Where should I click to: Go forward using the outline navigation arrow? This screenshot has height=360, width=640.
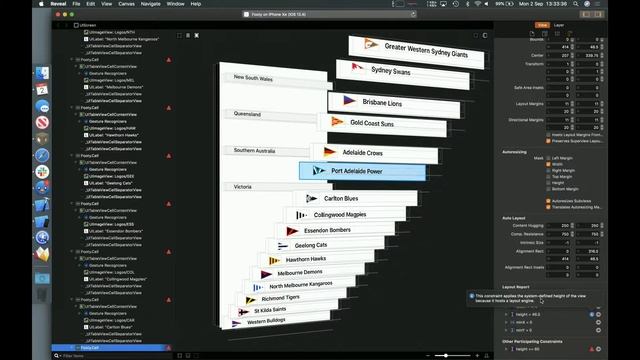[x=66, y=25]
